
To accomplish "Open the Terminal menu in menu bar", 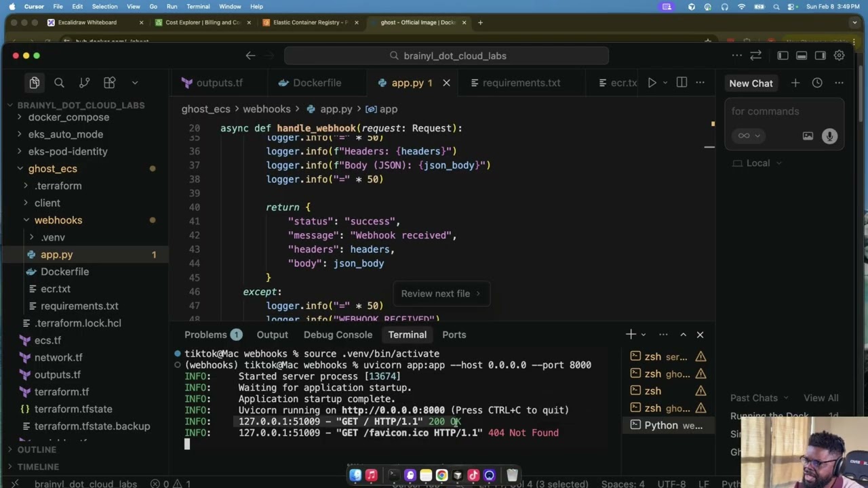I will click(x=198, y=7).
